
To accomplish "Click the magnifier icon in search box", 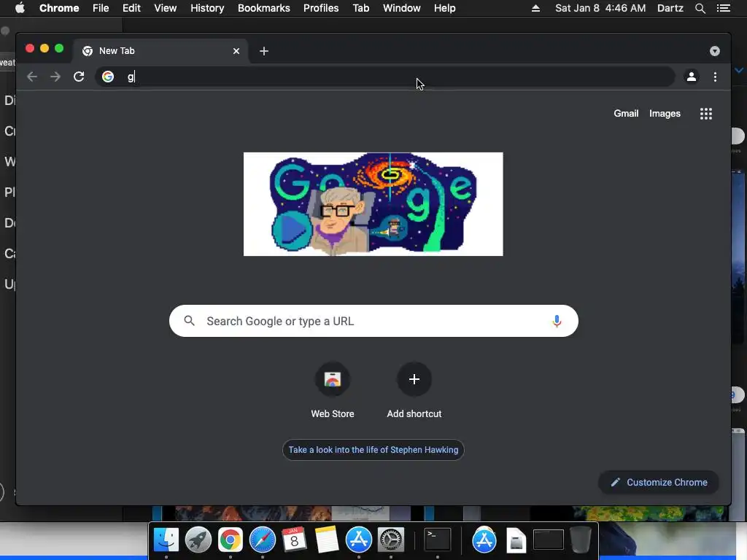I will pos(189,321).
